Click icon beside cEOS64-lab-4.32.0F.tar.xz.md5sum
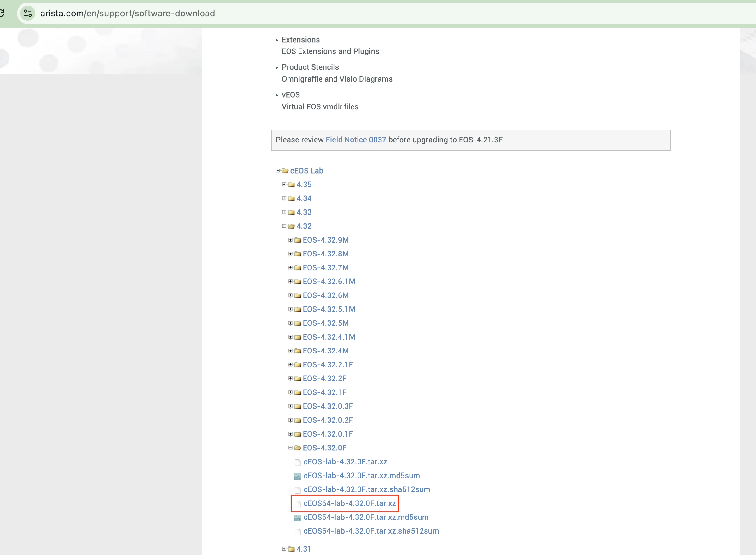The width and height of the screenshot is (756, 555). coord(298,518)
